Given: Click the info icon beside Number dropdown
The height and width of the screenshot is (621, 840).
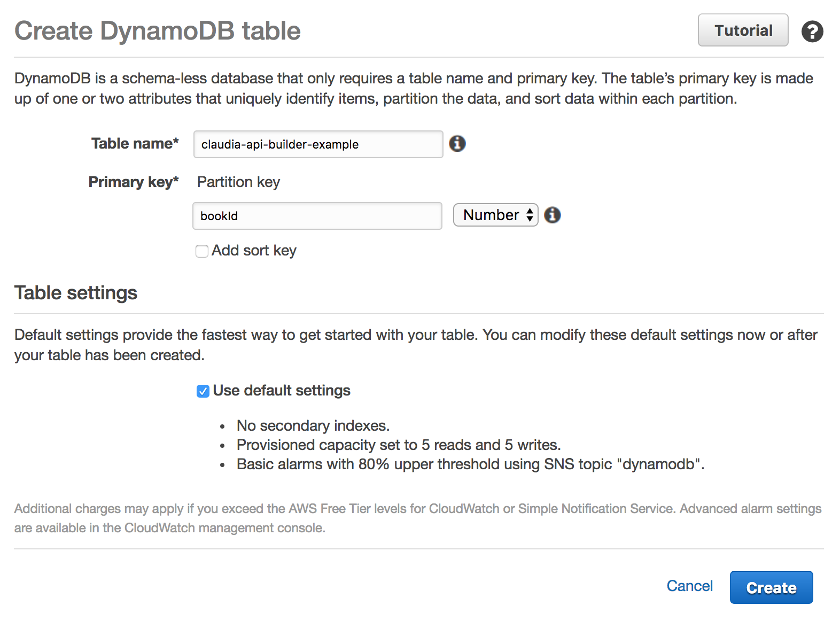Looking at the screenshot, I should 552,215.
